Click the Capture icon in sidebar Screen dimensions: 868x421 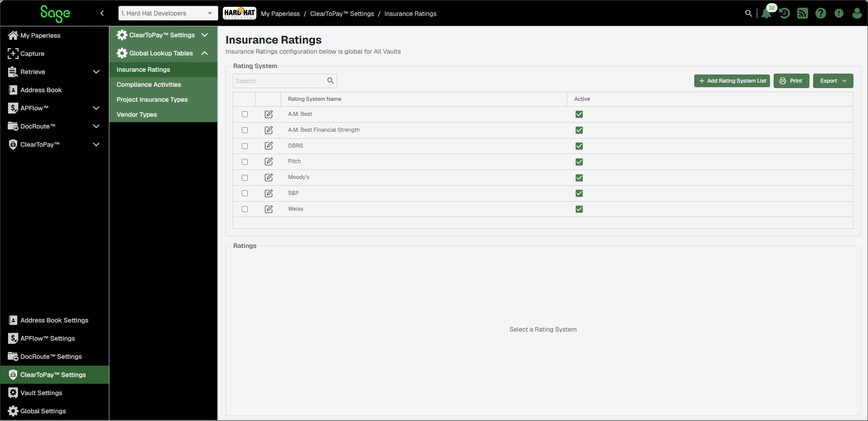13,54
